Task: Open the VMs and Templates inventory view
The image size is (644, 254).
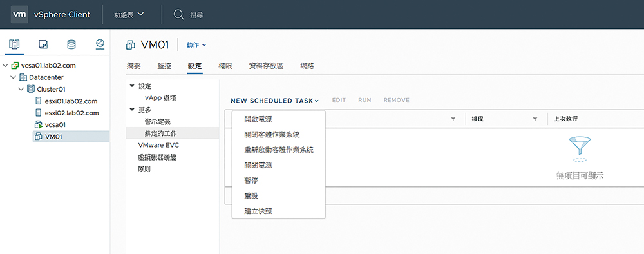Action: [x=43, y=44]
